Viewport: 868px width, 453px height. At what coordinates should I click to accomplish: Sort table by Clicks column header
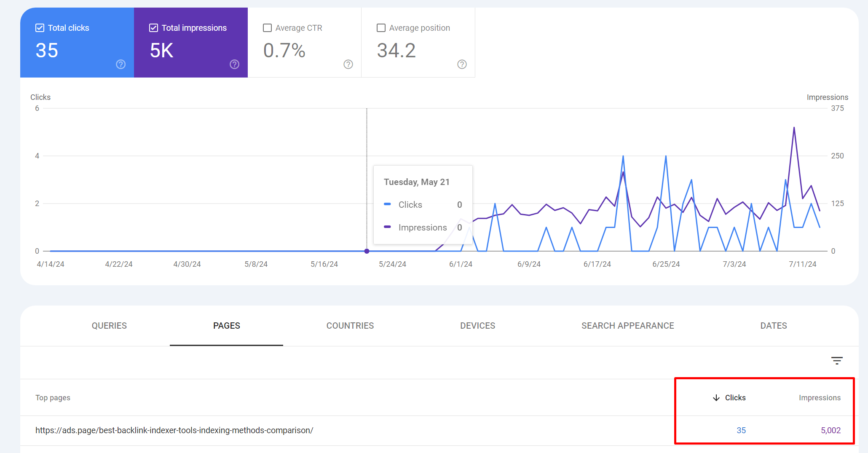(735, 398)
